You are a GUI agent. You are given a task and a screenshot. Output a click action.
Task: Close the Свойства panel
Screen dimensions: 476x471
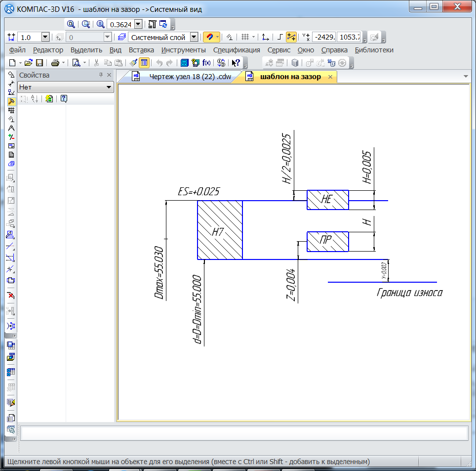coord(109,75)
